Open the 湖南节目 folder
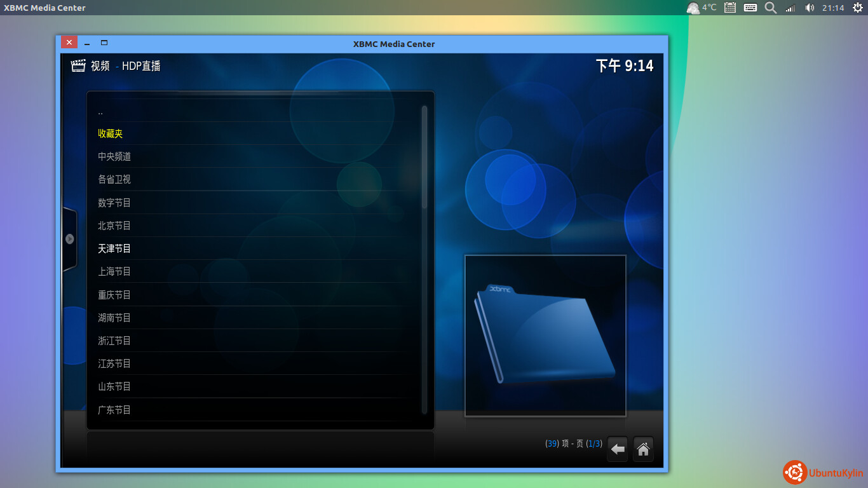Viewport: 868px width, 488px height. pos(254,318)
